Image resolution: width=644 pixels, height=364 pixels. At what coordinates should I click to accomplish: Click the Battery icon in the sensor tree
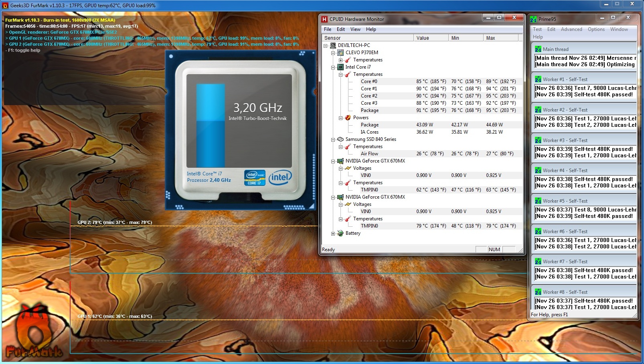pos(340,233)
